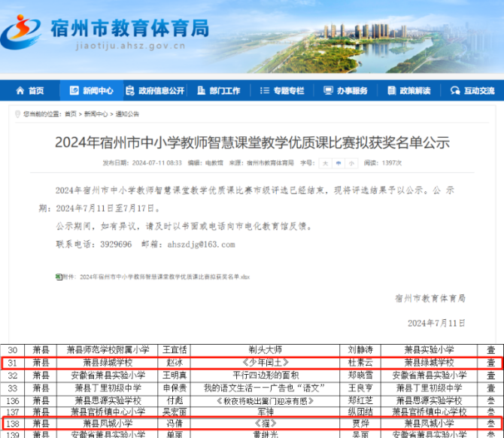Download the xlsx attachment 拟获奖名单
Screen dimensions: 504x438
pyautogui.click(x=165, y=277)
